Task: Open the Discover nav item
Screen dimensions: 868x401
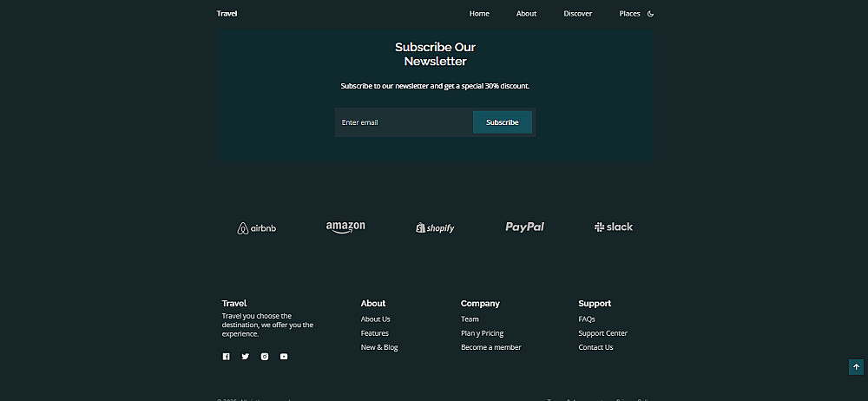Action: [578, 14]
